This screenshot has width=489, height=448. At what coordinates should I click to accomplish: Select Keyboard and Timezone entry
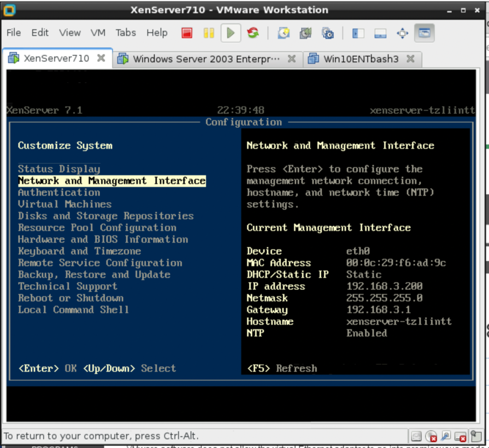pyautogui.click(x=80, y=251)
